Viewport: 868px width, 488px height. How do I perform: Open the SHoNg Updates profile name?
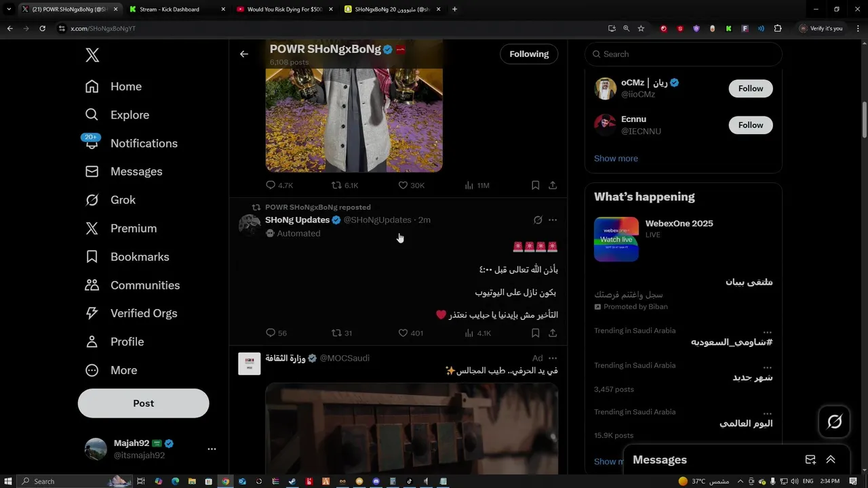297,220
